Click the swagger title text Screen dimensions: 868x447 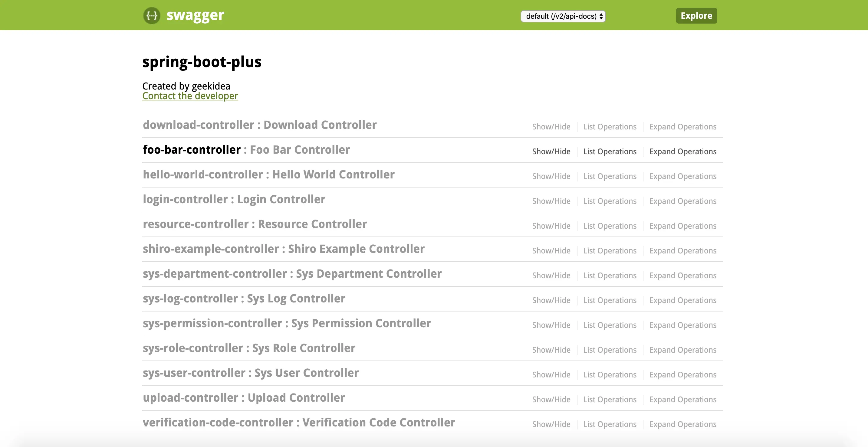[195, 15]
